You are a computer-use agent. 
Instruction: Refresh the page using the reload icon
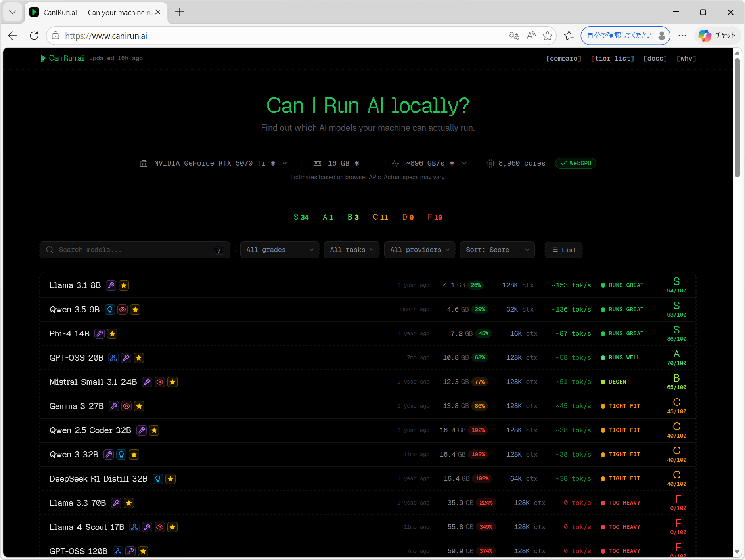point(34,36)
